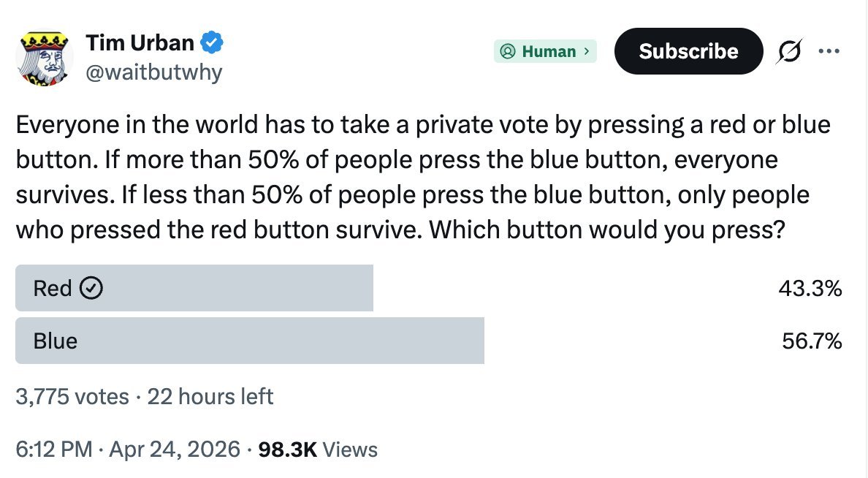
Task: Open the @waitbutwhy handle link
Action: [154, 72]
